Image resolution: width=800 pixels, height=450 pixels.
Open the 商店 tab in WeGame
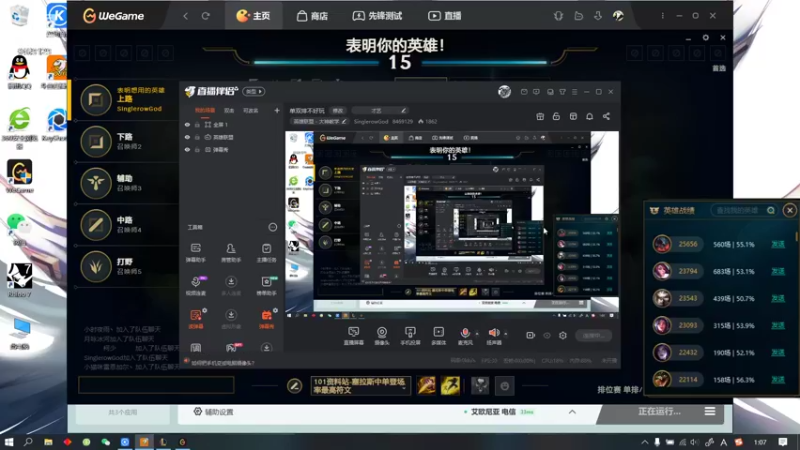[x=312, y=16]
